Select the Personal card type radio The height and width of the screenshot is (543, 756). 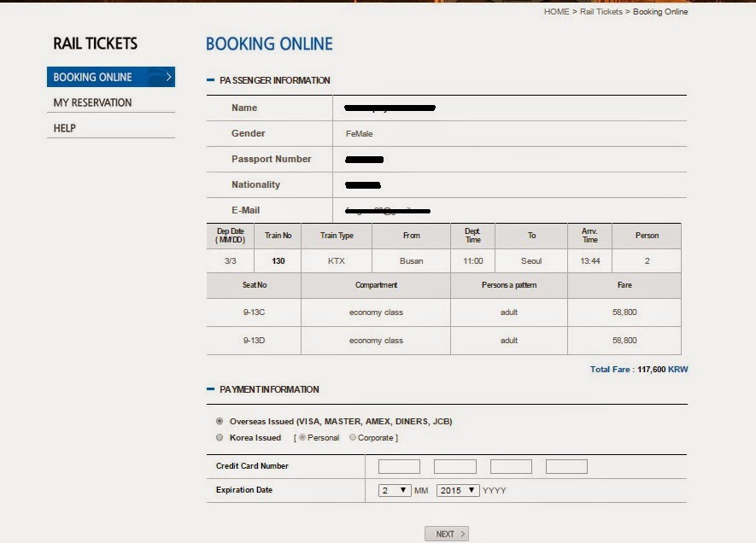(x=302, y=438)
